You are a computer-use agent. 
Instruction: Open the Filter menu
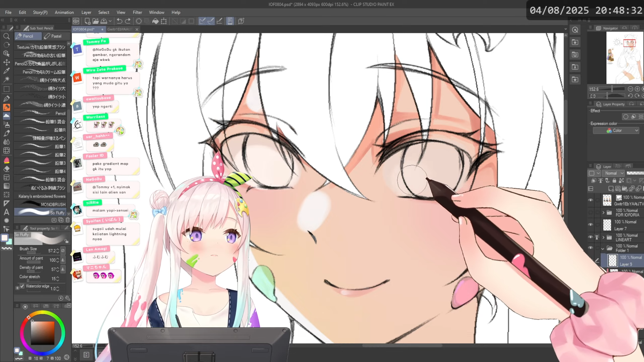pos(137,12)
